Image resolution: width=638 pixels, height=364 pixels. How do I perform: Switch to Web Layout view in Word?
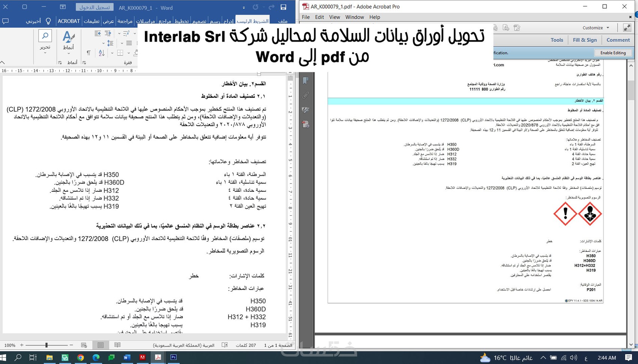[84, 345]
